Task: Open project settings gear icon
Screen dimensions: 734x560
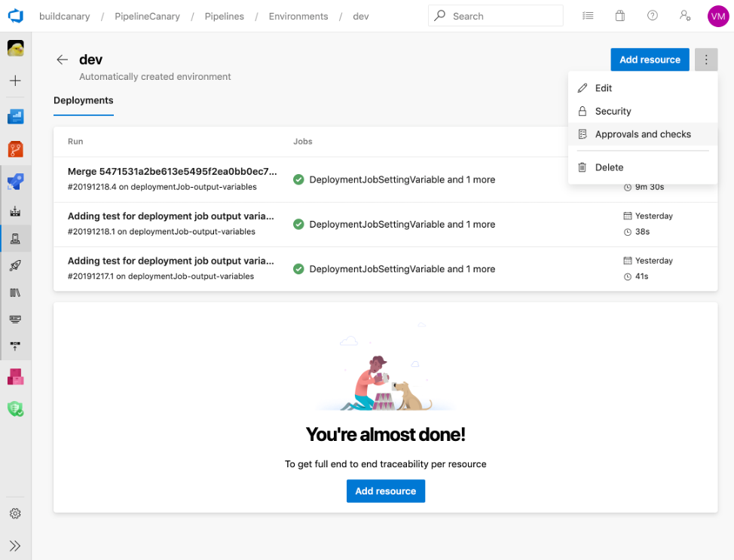Action: pos(15,513)
